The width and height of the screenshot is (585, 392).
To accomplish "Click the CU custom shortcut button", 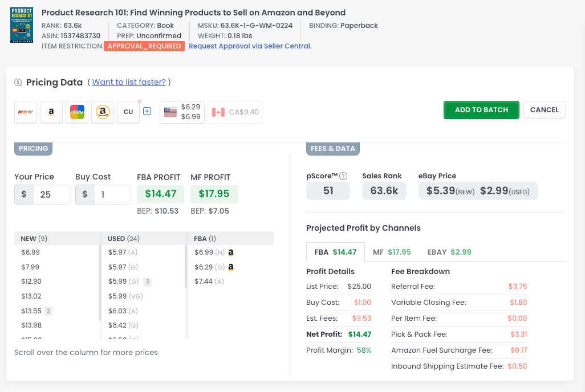I will [128, 112].
